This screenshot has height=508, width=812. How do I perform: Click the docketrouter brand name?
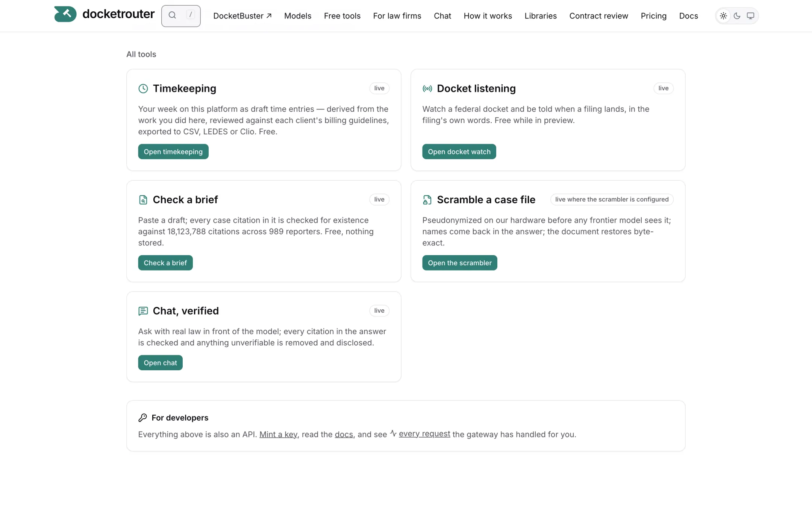118,14
